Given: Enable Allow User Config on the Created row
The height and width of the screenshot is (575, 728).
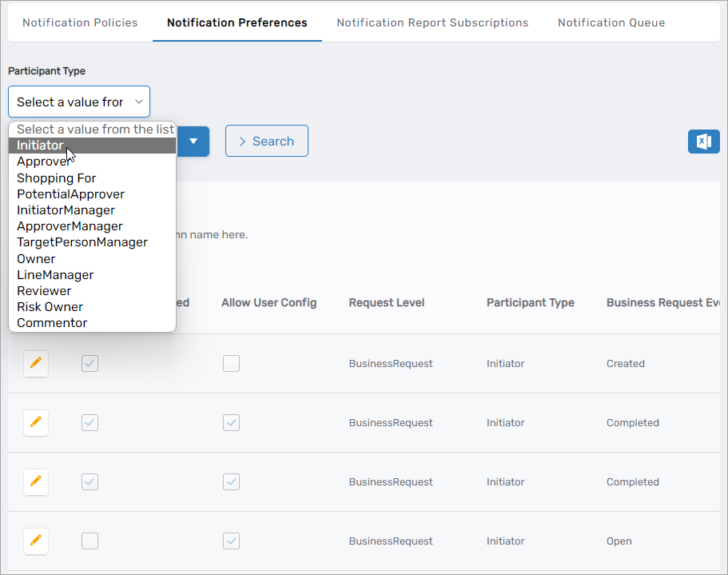Looking at the screenshot, I should (231, 363).
